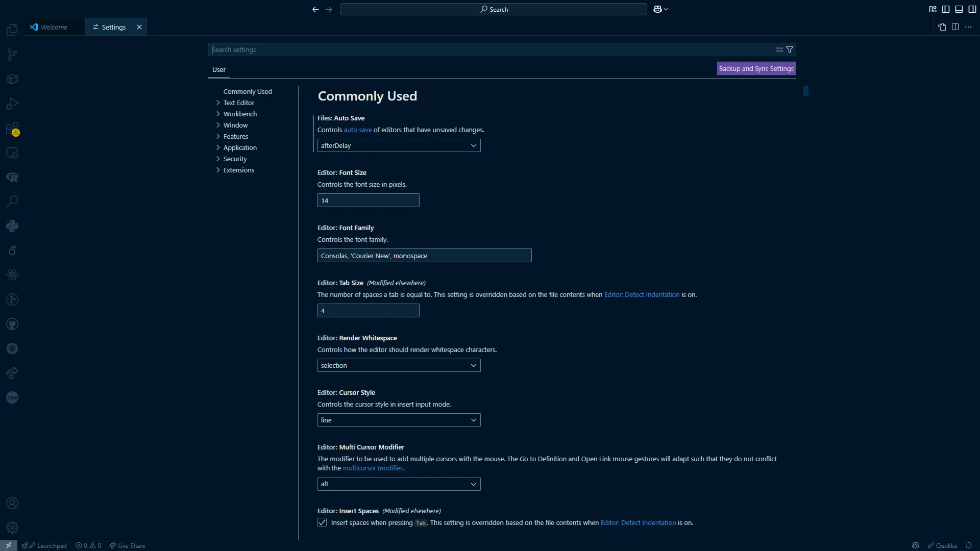Viewport: 980px width, 551px height.
Task: Switch to the Welcome tab
Action: (53, 27)
